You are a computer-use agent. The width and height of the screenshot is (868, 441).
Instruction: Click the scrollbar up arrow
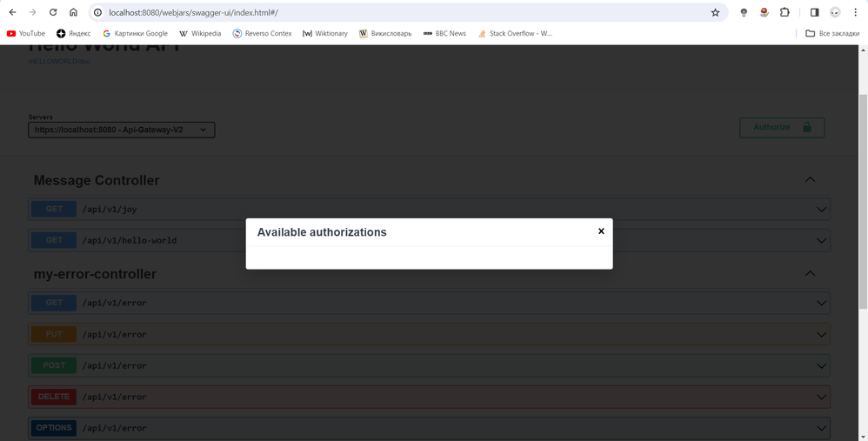863,50
